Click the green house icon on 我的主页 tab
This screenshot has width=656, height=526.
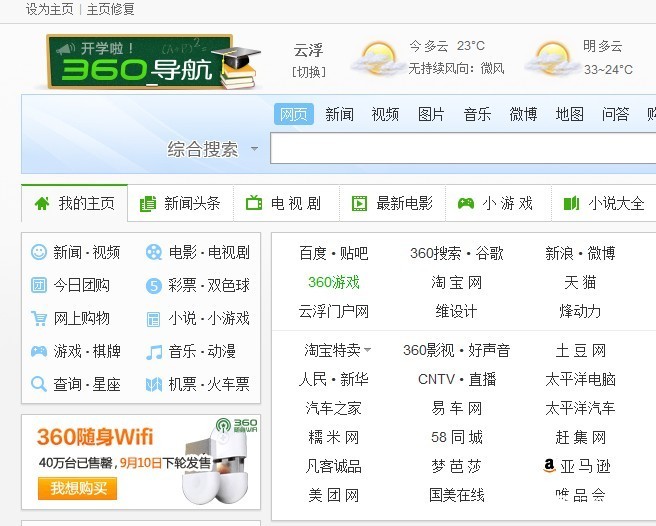pos(42,204)
